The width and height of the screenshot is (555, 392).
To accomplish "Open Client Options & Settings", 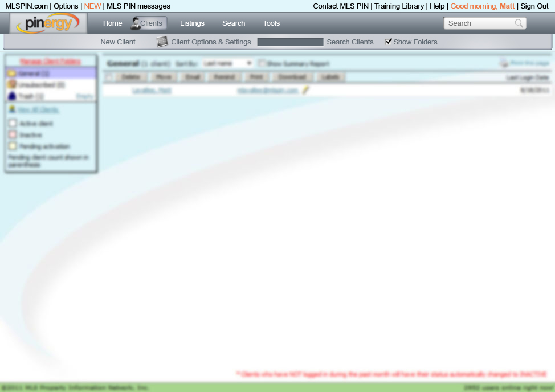I will (211, 42).
